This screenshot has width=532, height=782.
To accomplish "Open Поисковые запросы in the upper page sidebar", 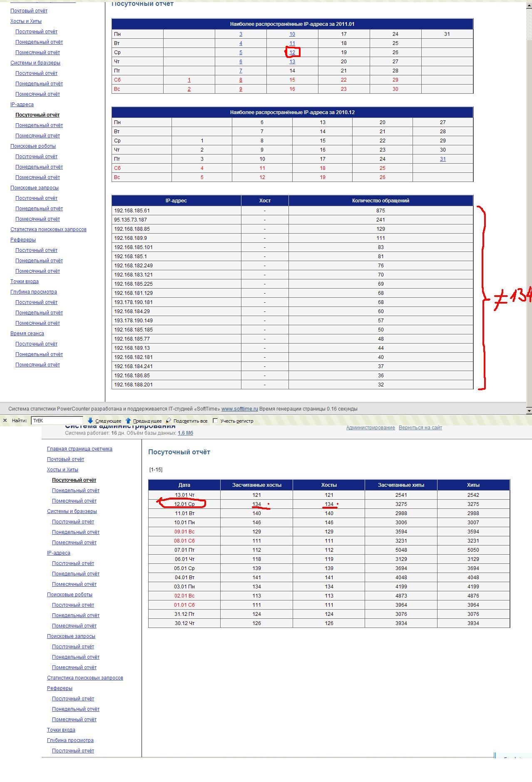I will tap(35, 188).
